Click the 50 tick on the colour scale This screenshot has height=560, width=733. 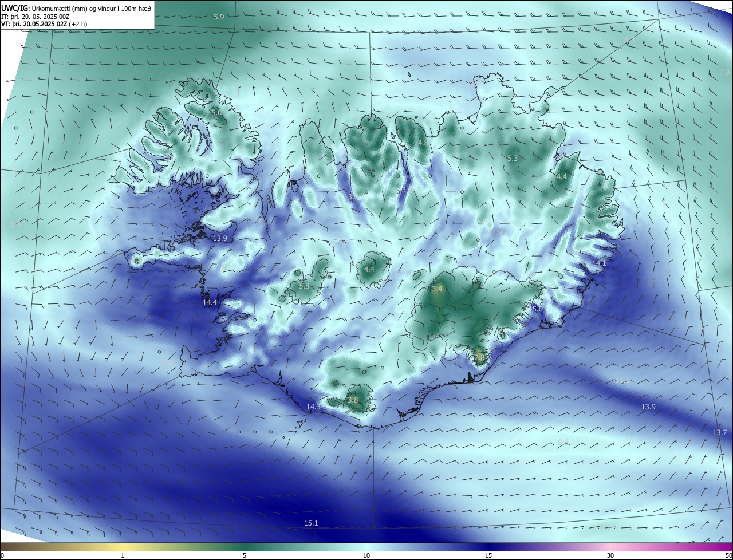(728, 555)
